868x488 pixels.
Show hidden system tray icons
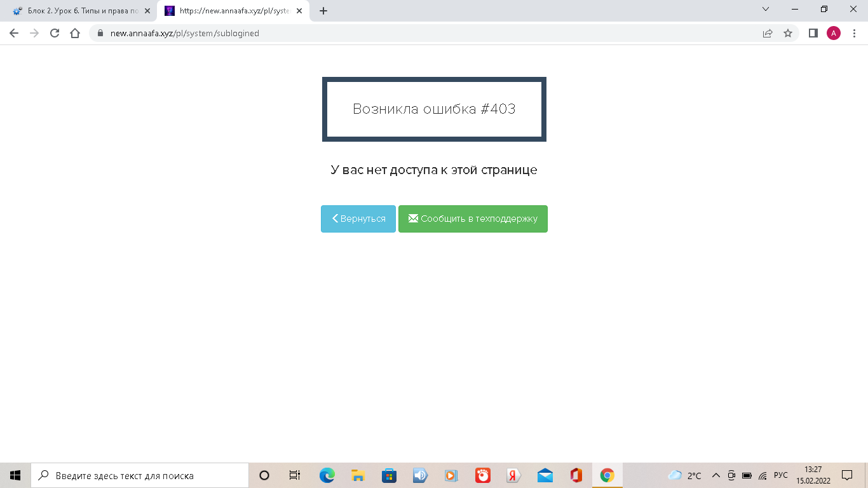715,475
